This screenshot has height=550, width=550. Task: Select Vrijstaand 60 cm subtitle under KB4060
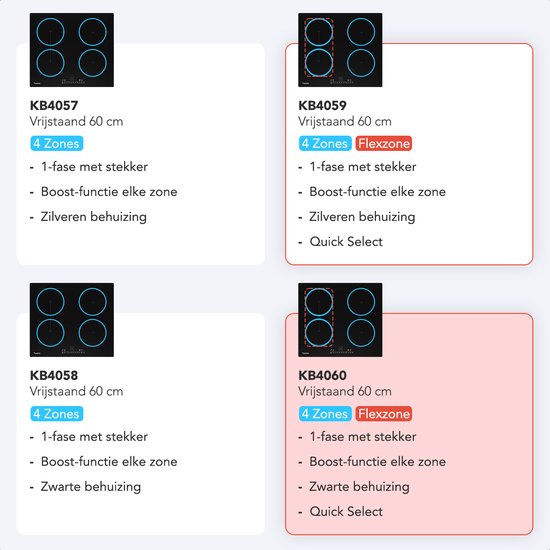tap(345, 391)
